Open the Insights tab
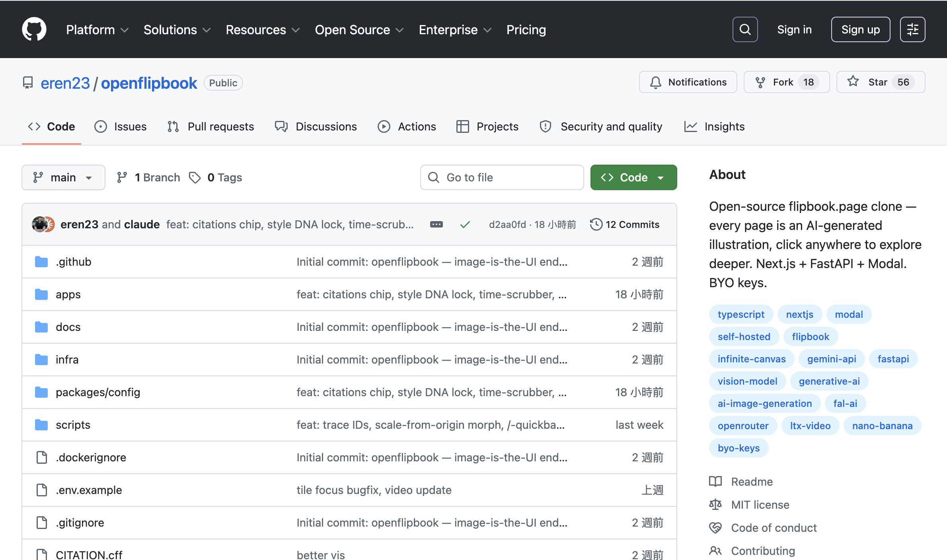The image size is (947, 560). pos(714,126)
